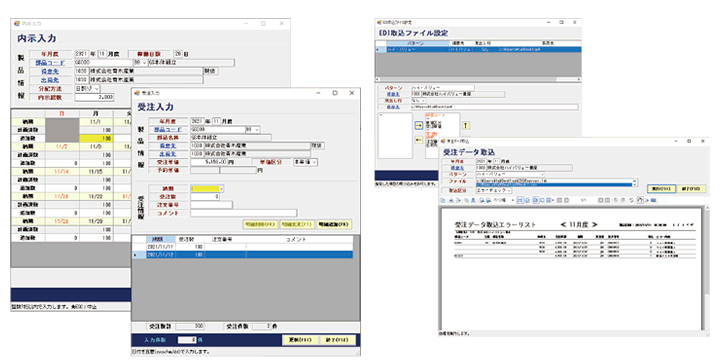Click 明細変更 button in 受注入力
This screenshot has width=720, height=360.
[297, 225]
